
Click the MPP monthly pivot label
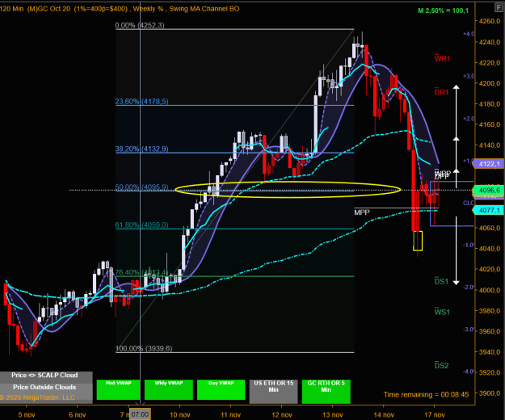click(x=362, y=212)
